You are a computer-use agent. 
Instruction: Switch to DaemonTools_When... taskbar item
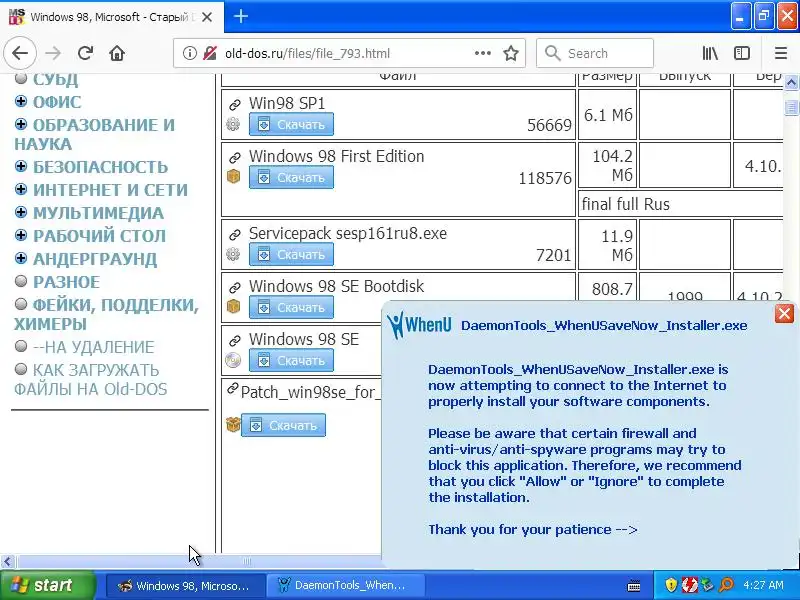click(x=346, y=585)
